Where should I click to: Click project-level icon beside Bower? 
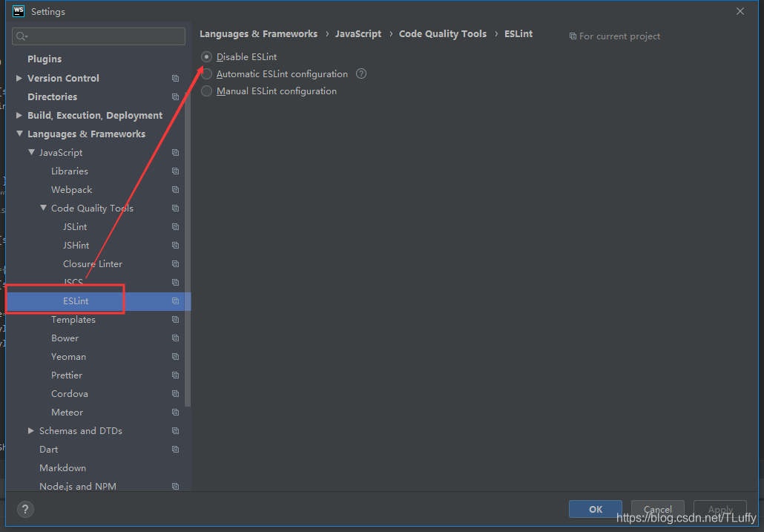click(x=175, y=338)
